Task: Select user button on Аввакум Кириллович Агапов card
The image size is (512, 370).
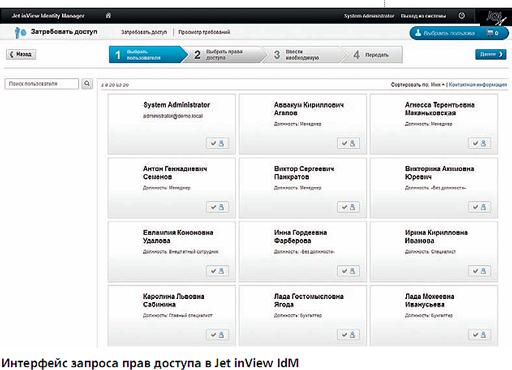Action: click(x=348, y=143)
